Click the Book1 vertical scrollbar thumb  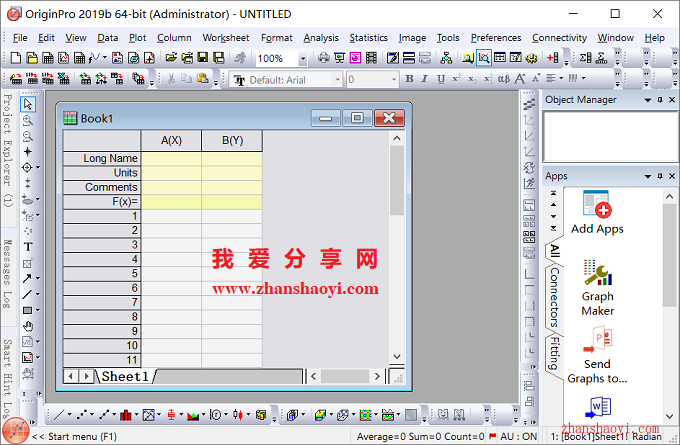click(396, 180)
